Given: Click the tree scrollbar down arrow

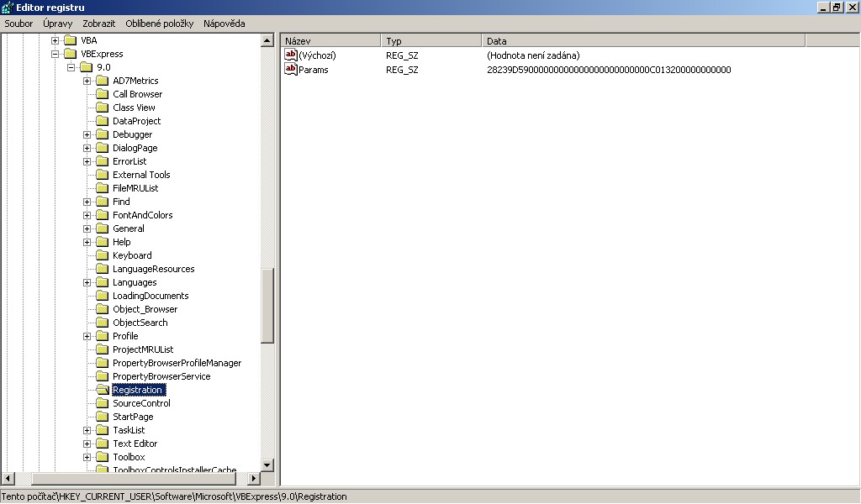Looking at the screenshot, I should click(x=267, y=465).
